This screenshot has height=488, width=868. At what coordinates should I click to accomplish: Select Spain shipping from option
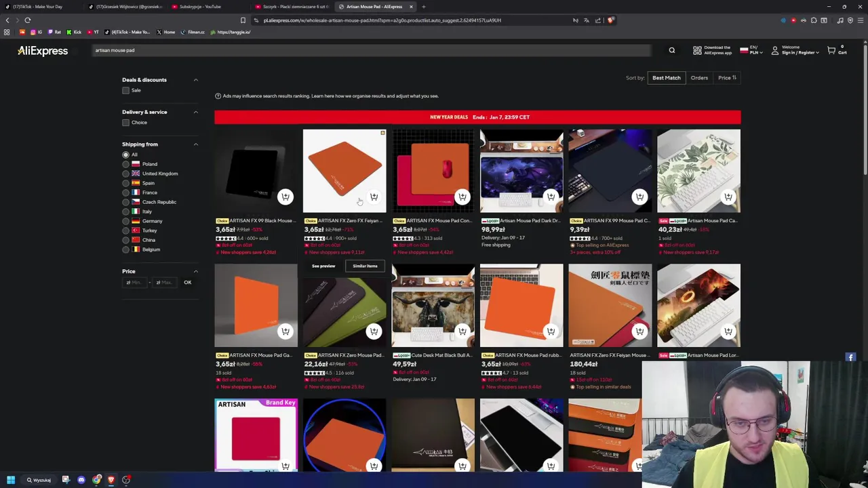(125, 183)
